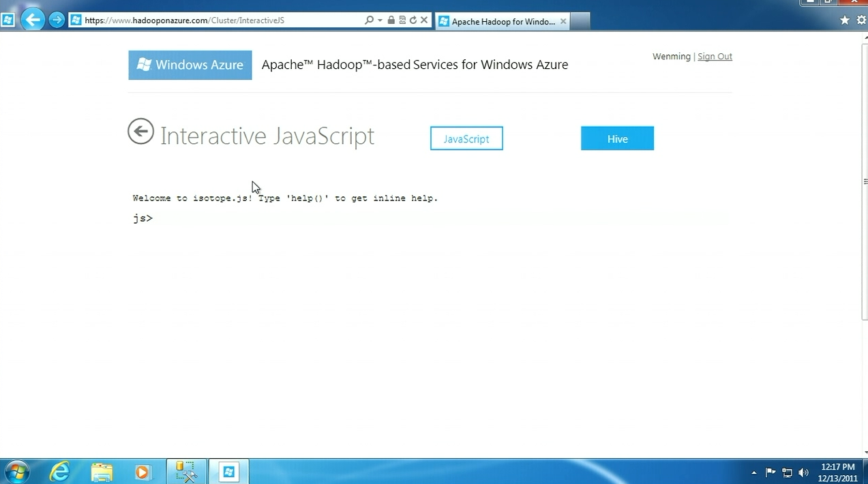View the security lock icon in address bar
This screenshot has height=484, width=868.
pos(391,20)
